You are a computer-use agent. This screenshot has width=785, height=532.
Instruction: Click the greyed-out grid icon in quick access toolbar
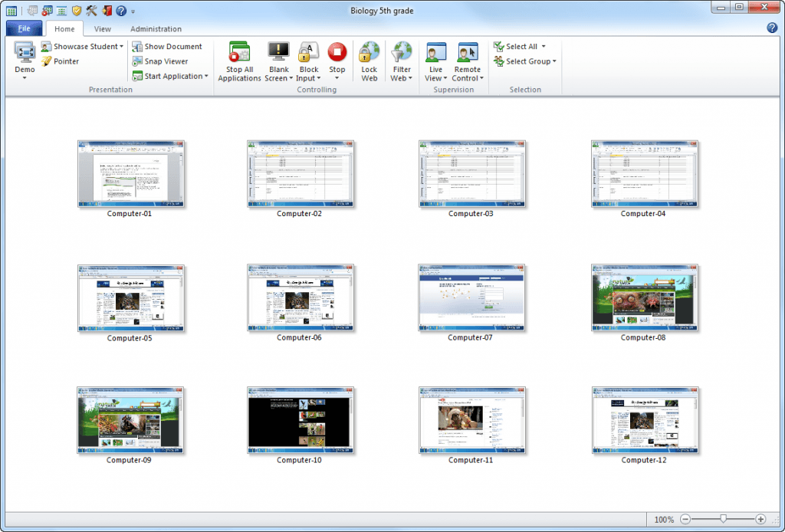pyautogui.click(x=32, y=11)
